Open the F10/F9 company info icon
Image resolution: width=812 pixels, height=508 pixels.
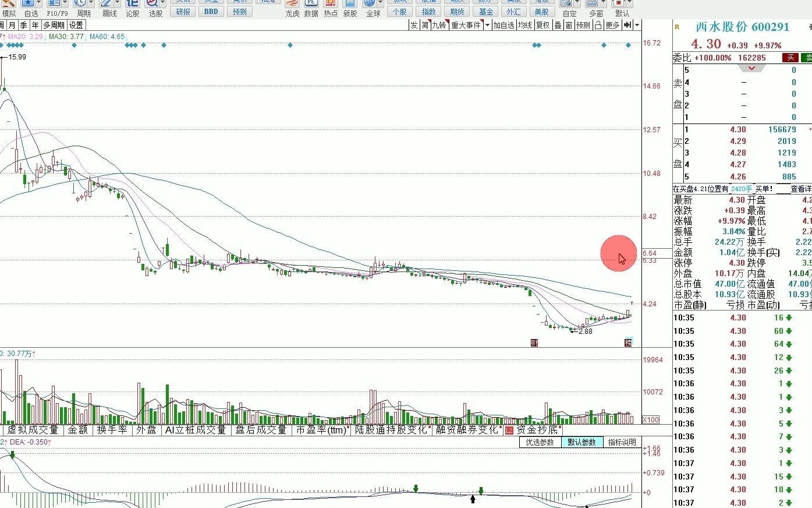tap(54, 3)
